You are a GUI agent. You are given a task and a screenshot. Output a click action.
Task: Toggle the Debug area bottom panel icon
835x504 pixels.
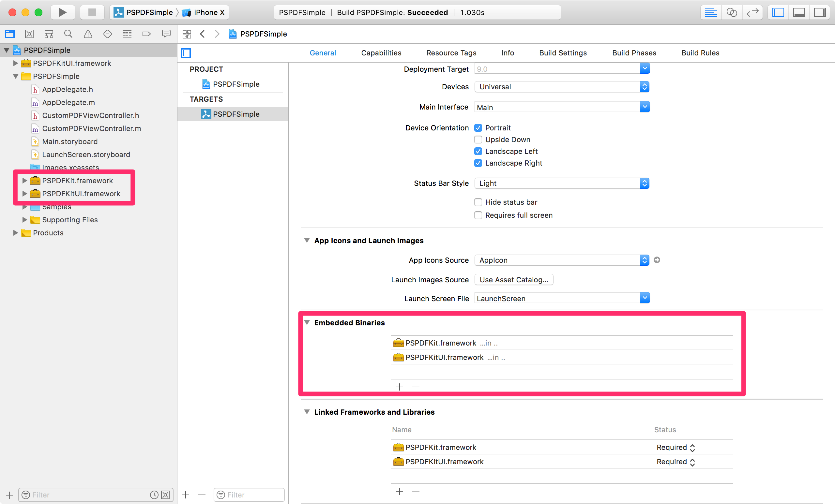click(x=799, y=12)
